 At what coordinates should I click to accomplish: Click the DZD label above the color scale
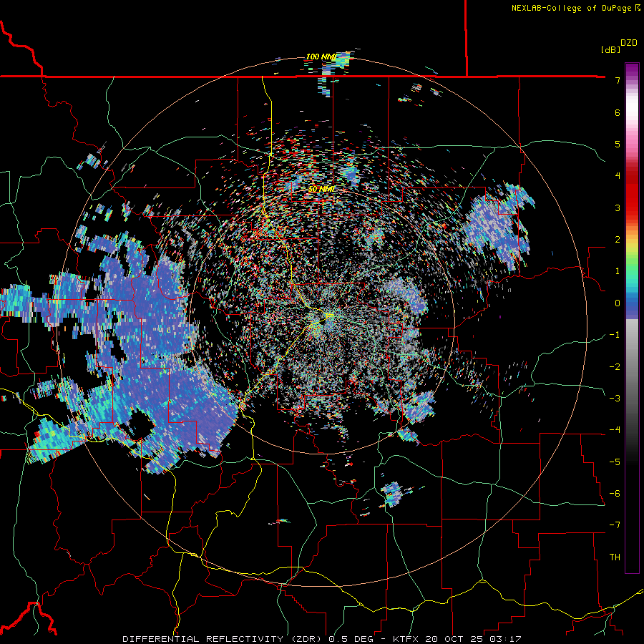629,43
